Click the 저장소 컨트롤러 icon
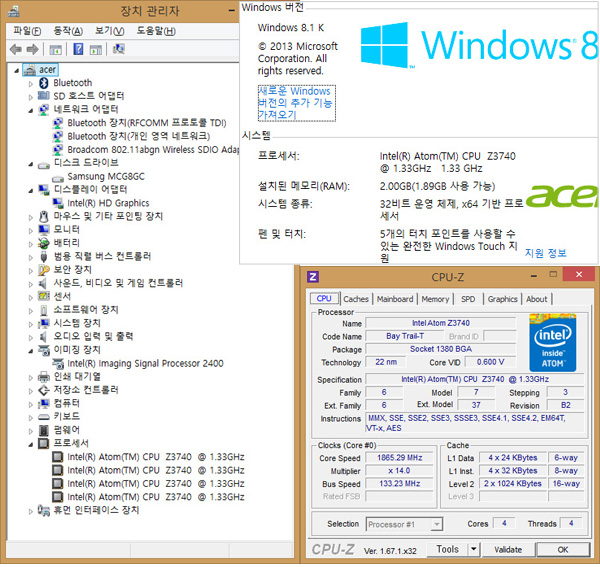 click(x=44, y=391)
